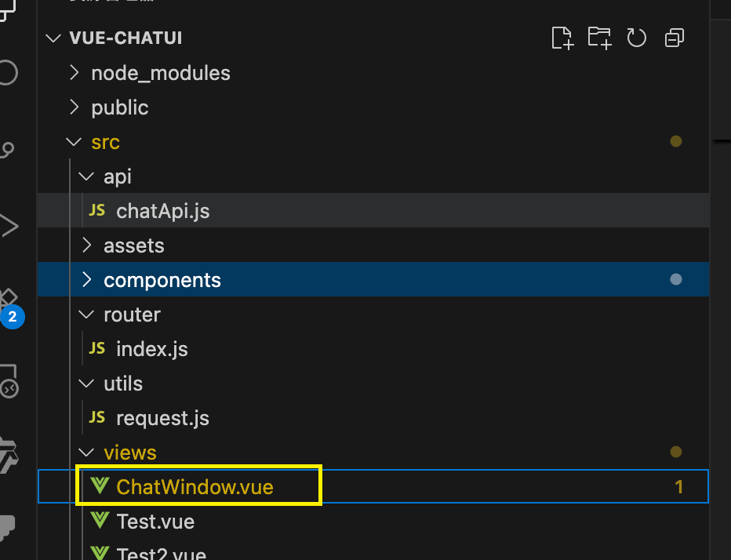
Task: Open the Search view
Action: tap(8, 73)
